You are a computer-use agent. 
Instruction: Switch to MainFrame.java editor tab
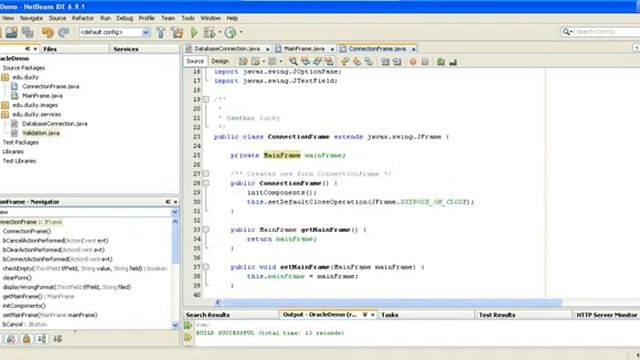[x=304, y=49]
